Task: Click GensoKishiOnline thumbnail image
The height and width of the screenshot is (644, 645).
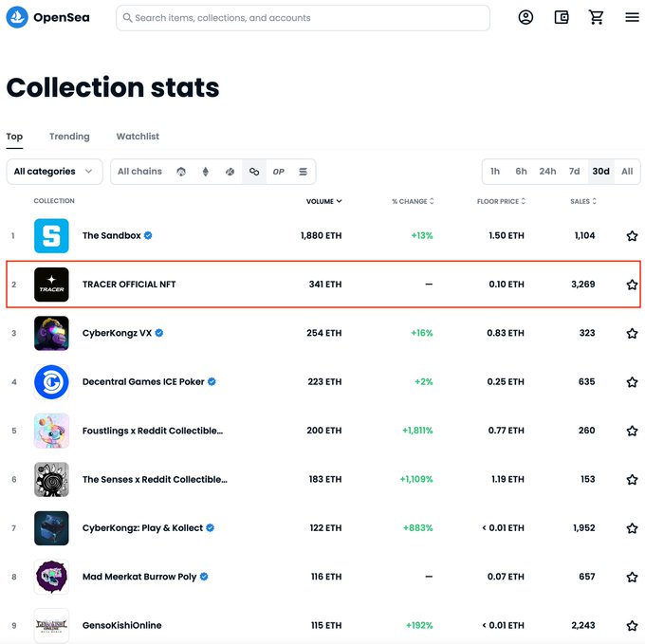Action: pos(51,625)
